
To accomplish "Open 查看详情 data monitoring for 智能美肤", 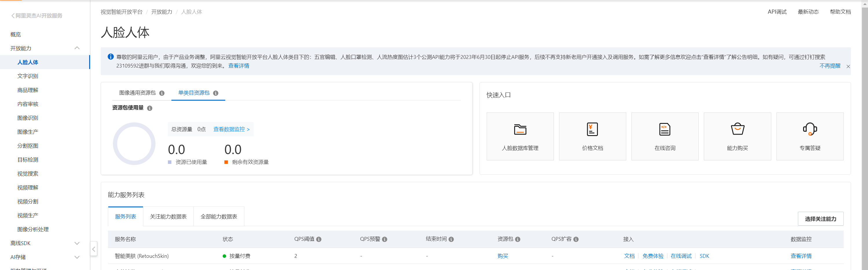I will tap(801, 256).
